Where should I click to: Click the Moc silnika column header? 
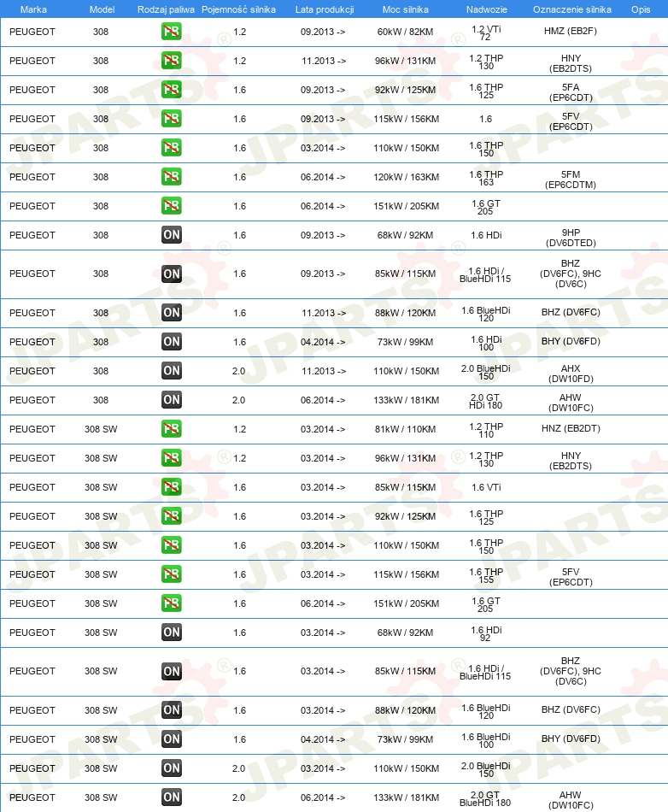(406, 9)
